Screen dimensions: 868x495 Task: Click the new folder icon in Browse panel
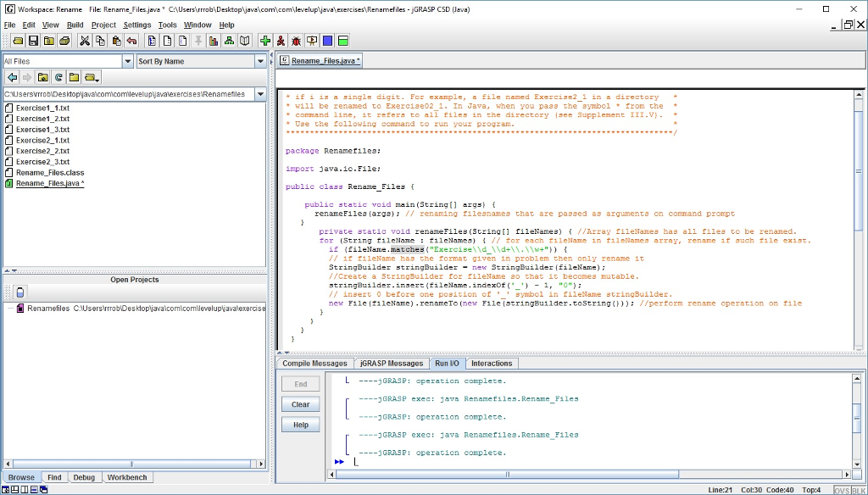pos(74,77)
